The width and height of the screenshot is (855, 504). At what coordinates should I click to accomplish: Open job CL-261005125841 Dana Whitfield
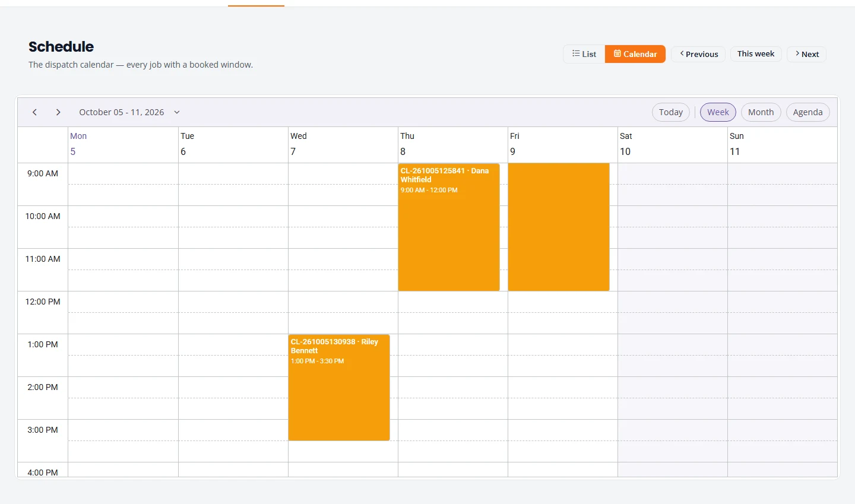coord(449,227)
